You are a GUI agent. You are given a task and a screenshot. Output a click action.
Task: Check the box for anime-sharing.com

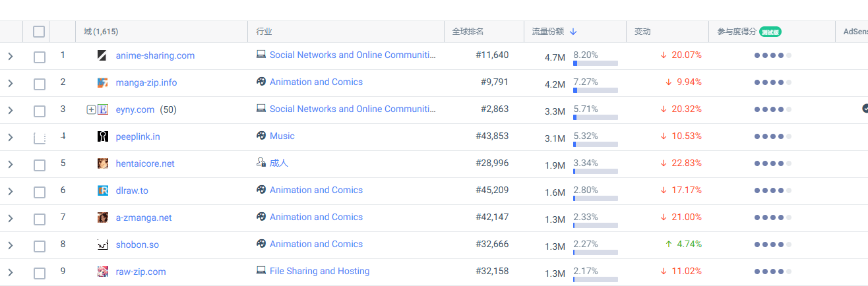point(40,57)
